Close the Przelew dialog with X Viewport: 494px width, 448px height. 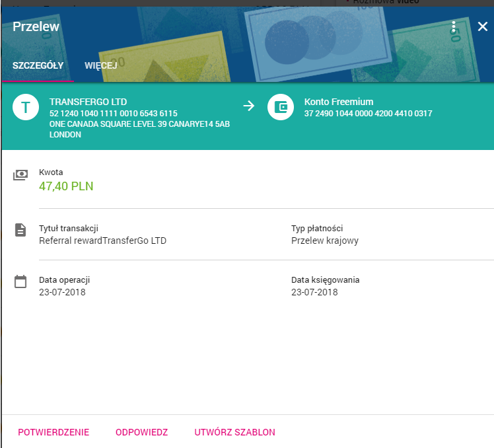pos(482,26)
